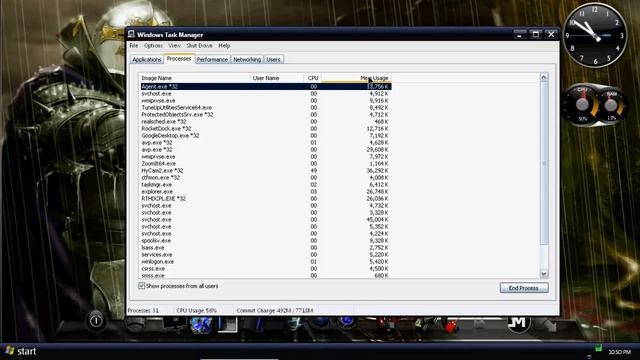Open the View menu
Screen dimensions: 640x360
pyautogui.click(x=174, y=46)
